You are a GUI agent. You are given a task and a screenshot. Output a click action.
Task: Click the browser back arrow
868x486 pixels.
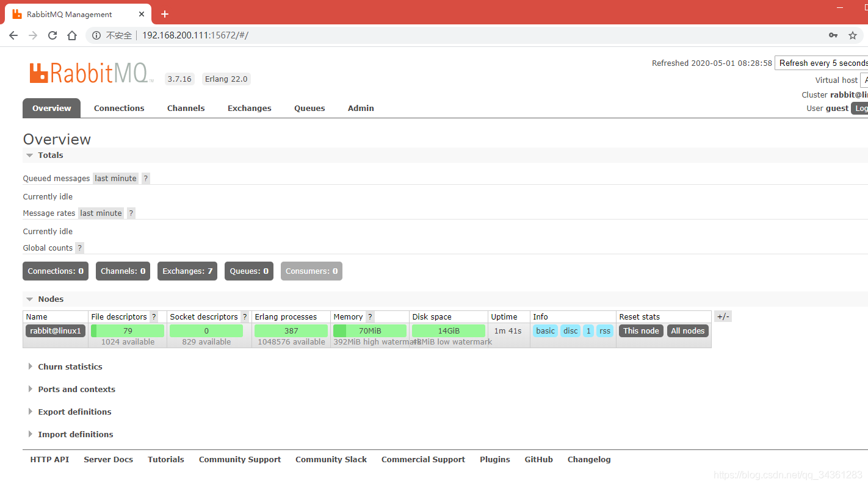(13, 35)
